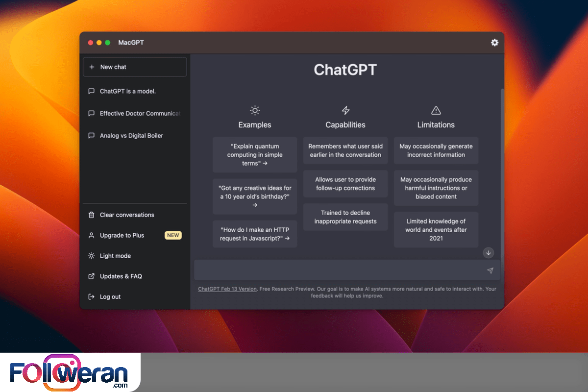588x392 pixels.
Task: Choose the 'Explain quantum computing' example prompt
Action: pyautogui.click(x=255, y=155)
